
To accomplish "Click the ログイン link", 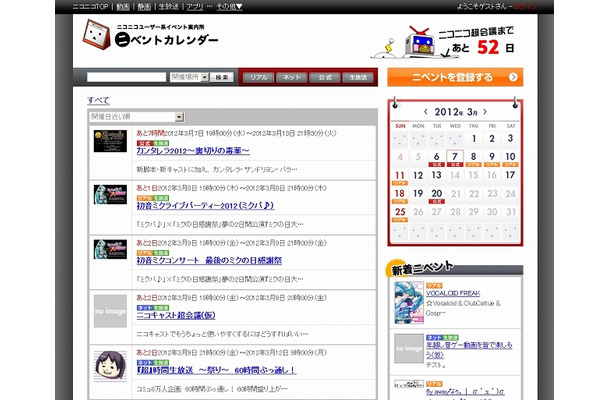I will 525,7.
